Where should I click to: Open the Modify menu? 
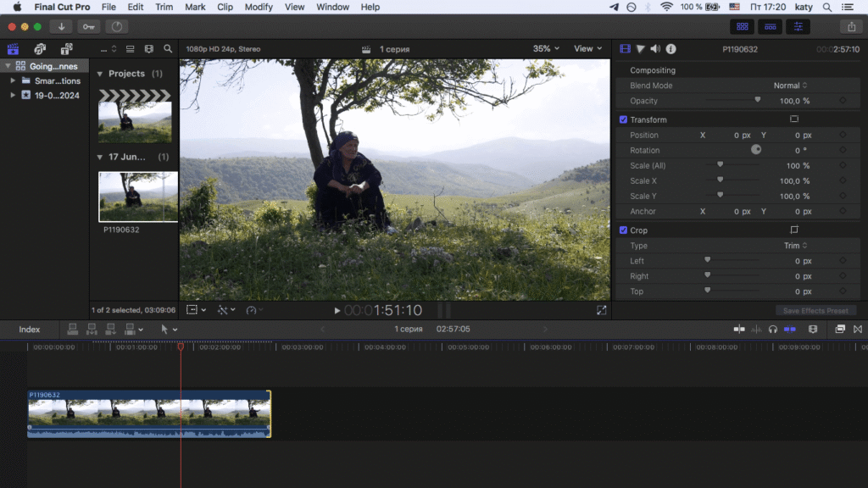click(x=259, y=7)
